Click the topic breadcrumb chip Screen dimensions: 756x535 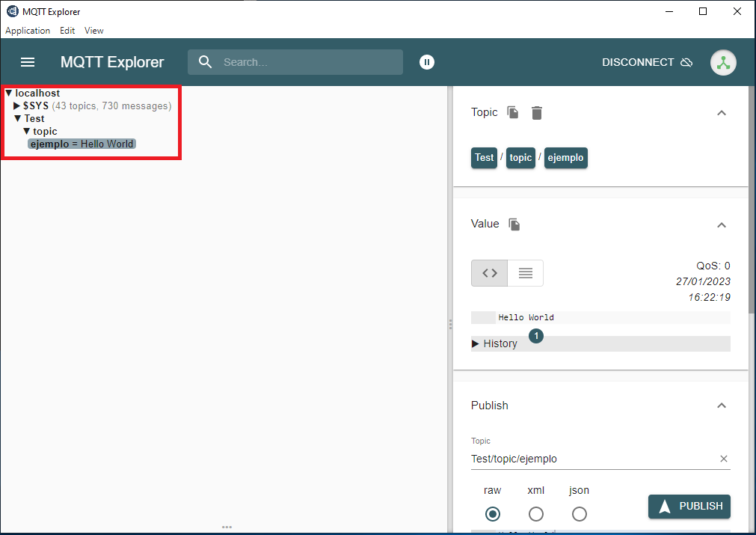tap(520, 158)
